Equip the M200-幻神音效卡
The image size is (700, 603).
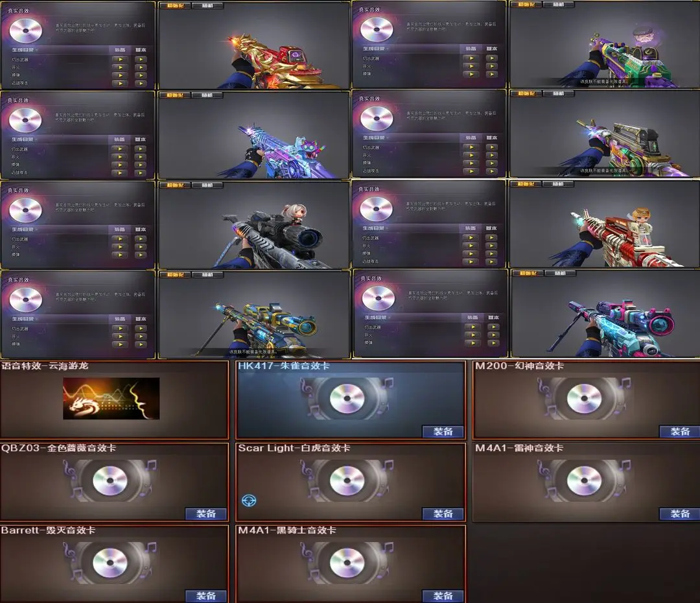(x=680, y=431)
